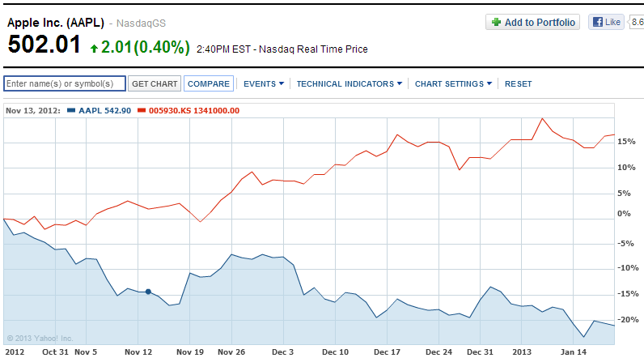This screenshot has height=358, width=644.
Task: Click the 2013 axis label
Action: (522, 352)
